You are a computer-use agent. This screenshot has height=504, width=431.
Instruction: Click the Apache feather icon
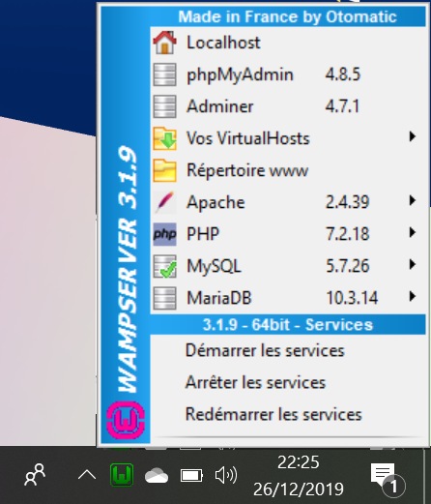164,202
